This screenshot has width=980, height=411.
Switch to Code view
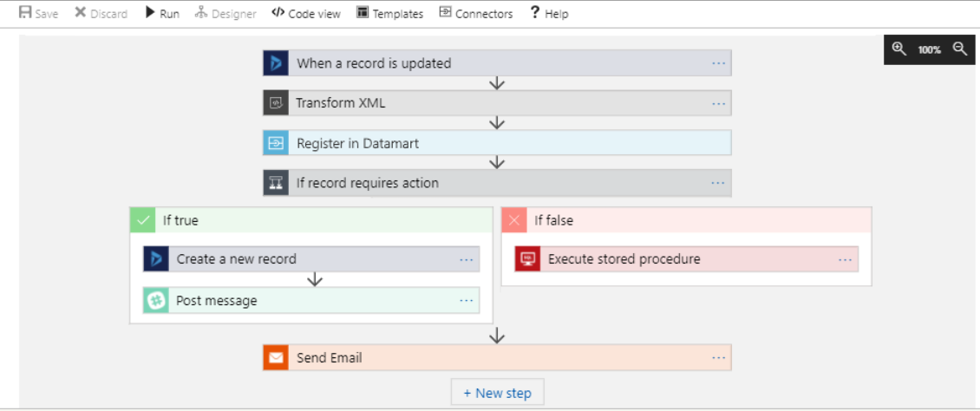point(306,13)
